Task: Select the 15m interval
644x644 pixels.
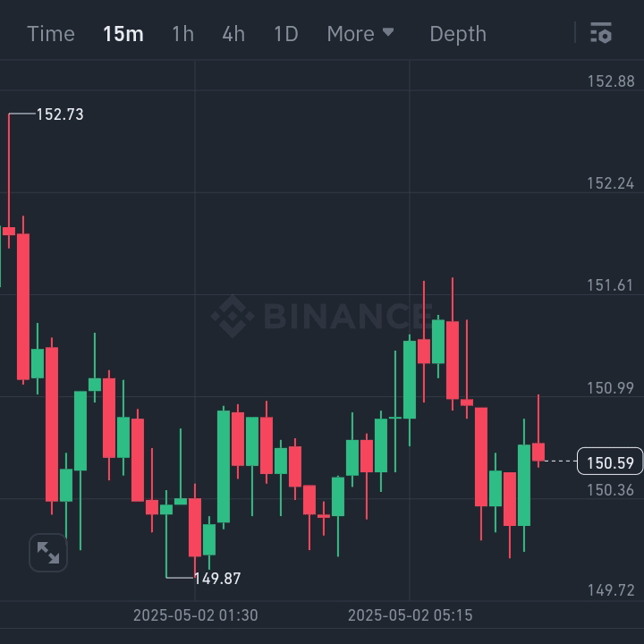Action: click(123, 34)
